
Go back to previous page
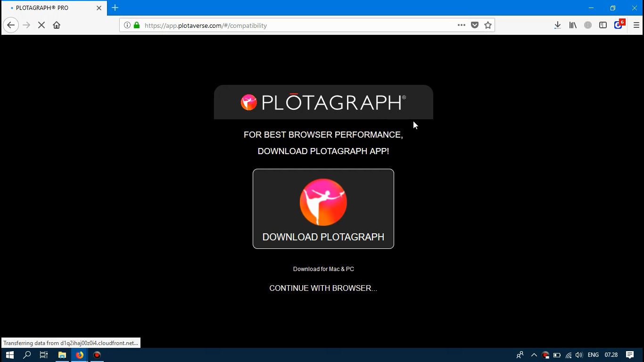(x=11, y=25)
